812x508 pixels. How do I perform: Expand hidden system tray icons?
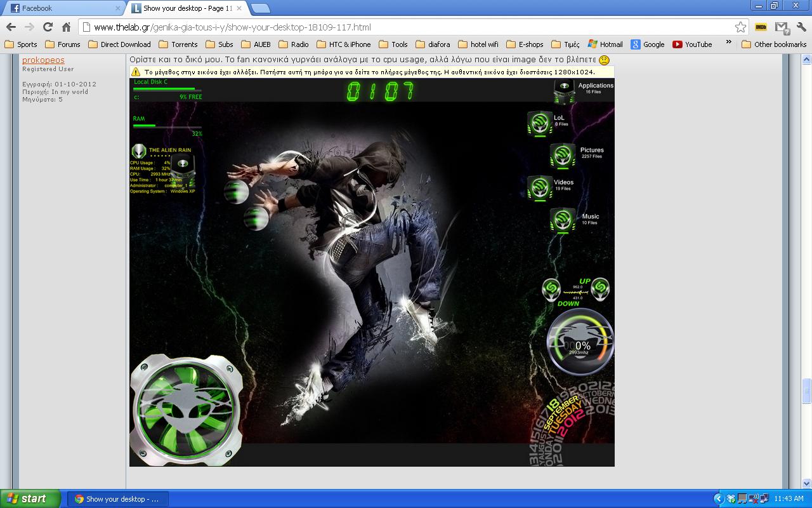pyautogui.click(x=718, y=498)
